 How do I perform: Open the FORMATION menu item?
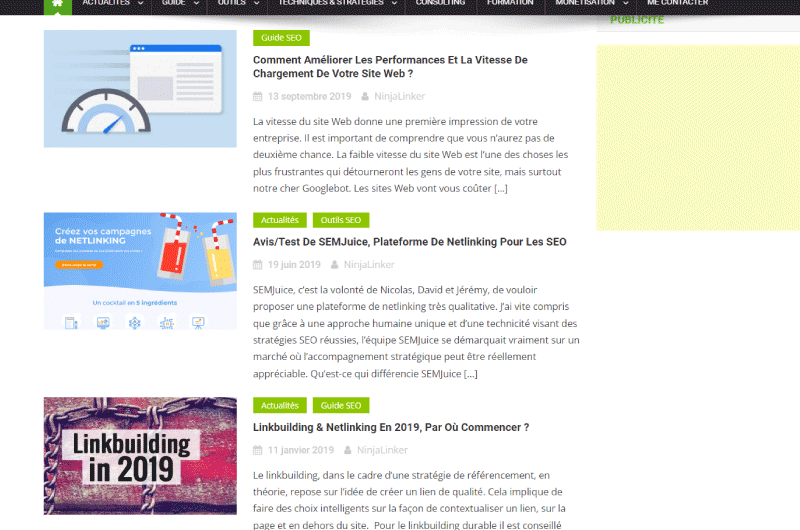coord(510,3)
